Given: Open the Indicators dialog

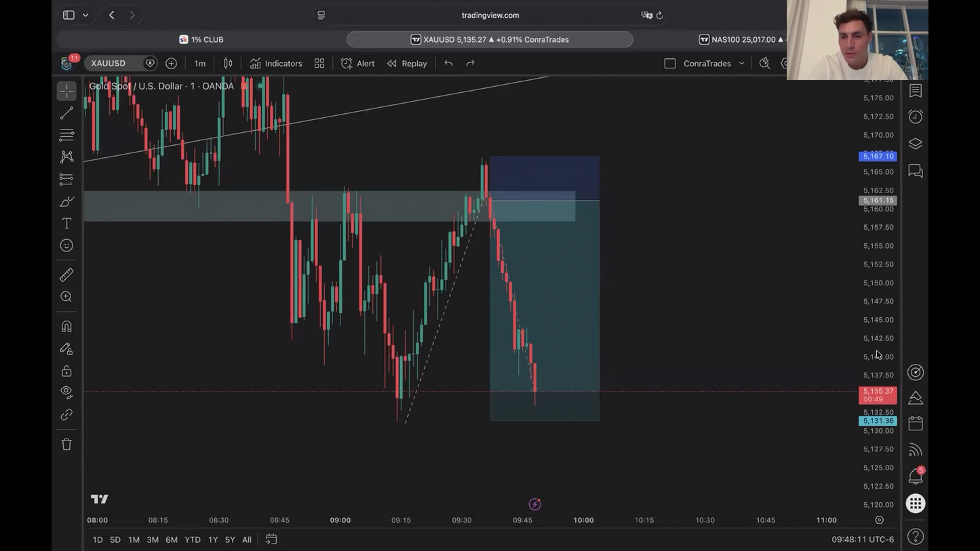Looking at the screenshot, I should (x=276, y=64).
